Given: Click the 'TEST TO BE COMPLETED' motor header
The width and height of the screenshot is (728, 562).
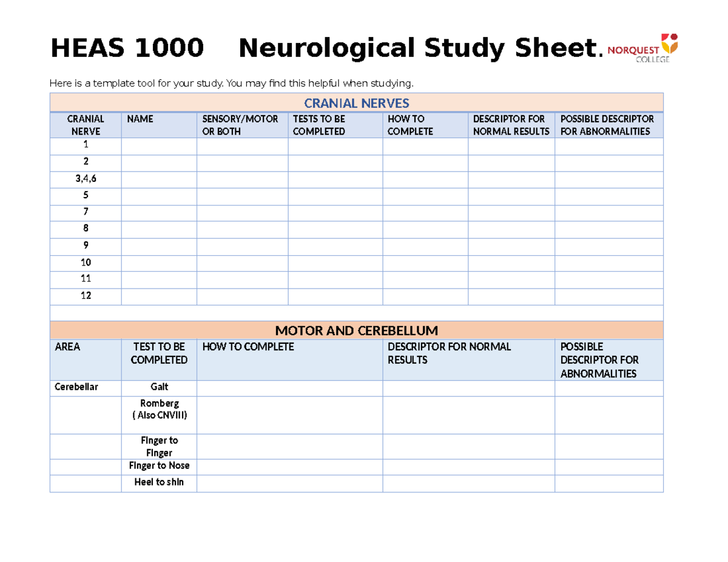Looking at the screenshot, I should [159, 360].
